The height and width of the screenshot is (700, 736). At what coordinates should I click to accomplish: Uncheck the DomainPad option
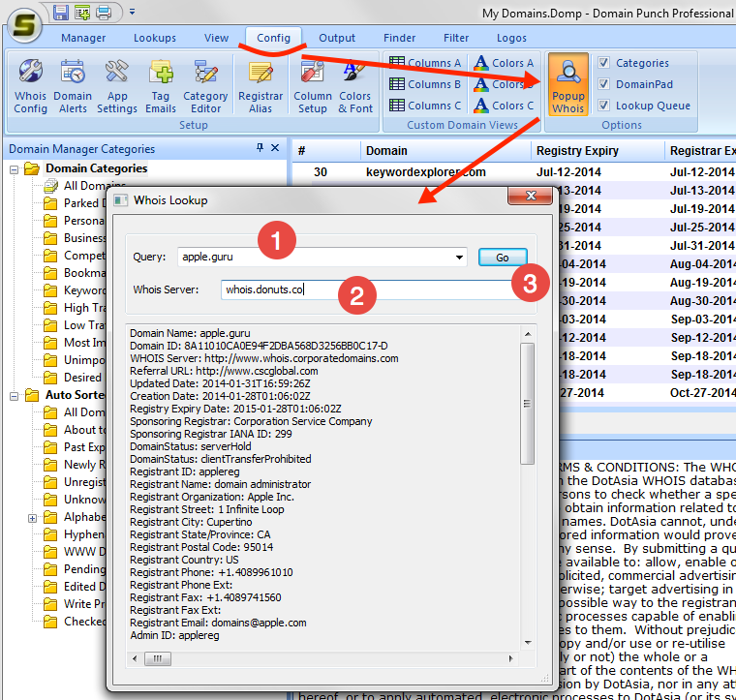(604, 84)
